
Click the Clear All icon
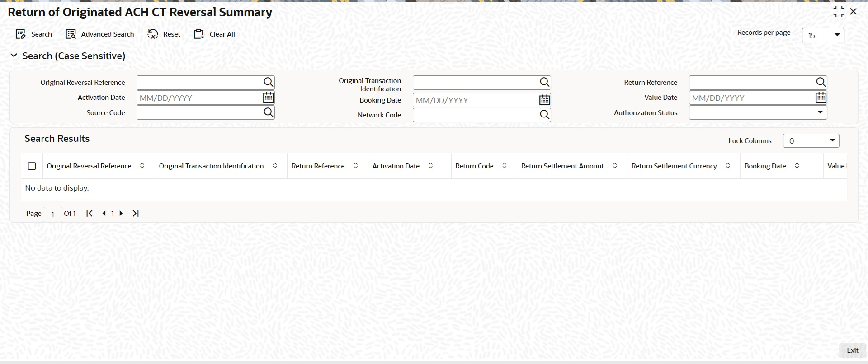pyautogui.click(x=199, y=34)
